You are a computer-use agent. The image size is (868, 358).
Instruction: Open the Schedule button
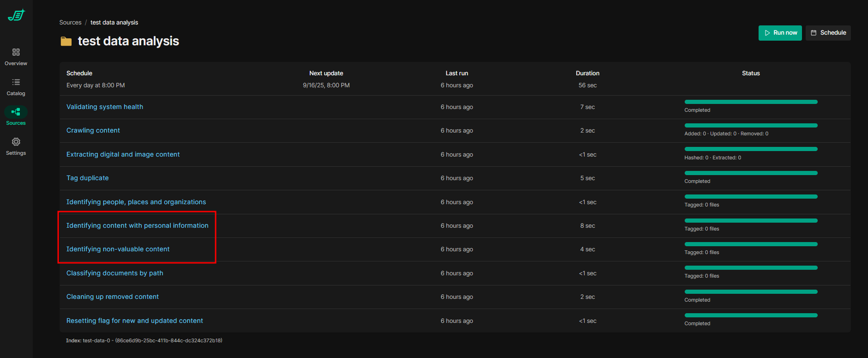tap(828, 33)
